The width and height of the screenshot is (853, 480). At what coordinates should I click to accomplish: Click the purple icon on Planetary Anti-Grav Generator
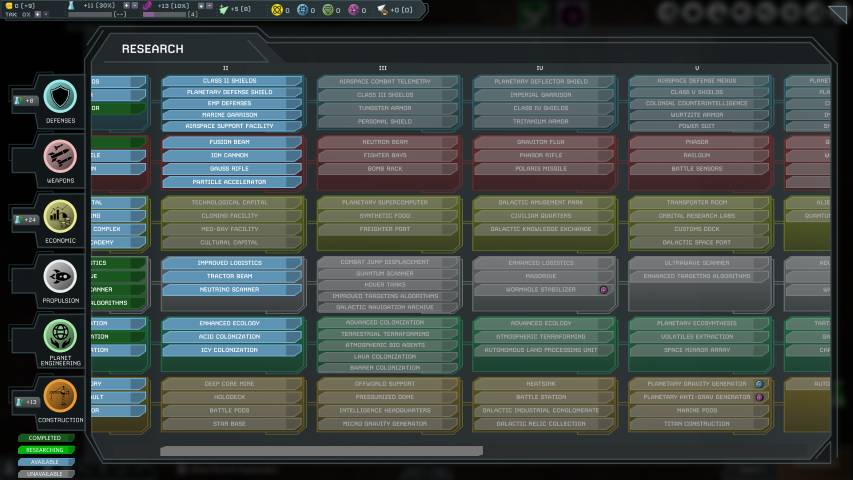[x=759, y=397]
